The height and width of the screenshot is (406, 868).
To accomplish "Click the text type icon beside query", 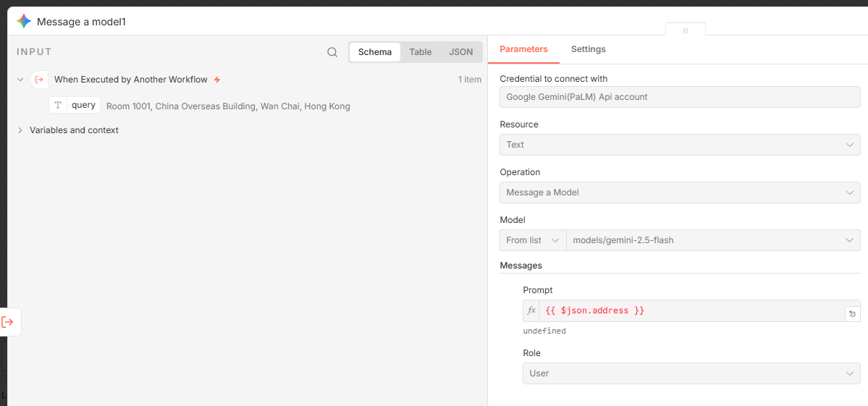I will click(58, 106).
